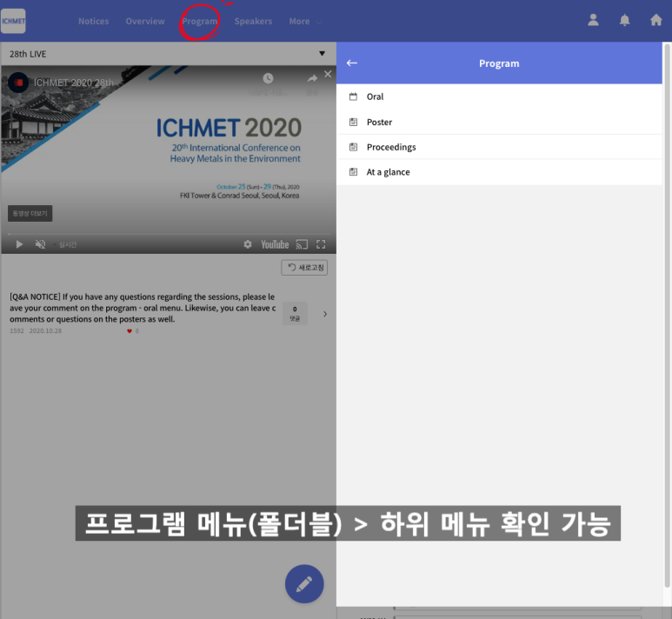Image resolution: width=672 pixels, height=619 pixels.
Task: Open the Proceedings program item
Action: [500, 147]
